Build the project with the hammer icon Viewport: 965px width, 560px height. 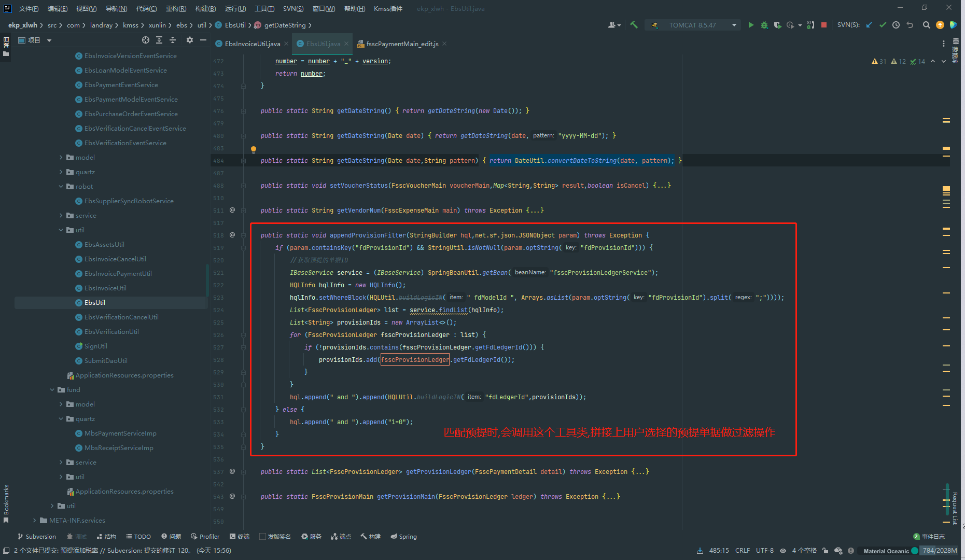click(634, 25)
